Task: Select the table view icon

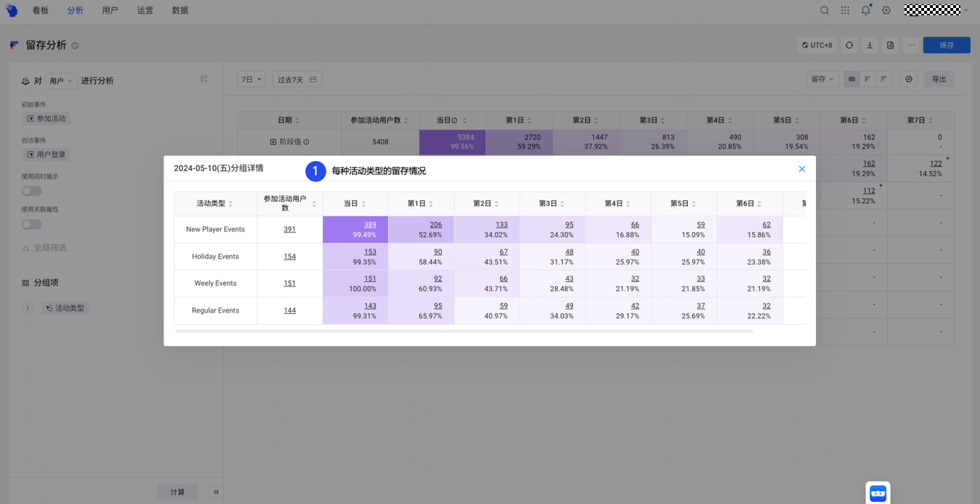Action: coord(852,79)
